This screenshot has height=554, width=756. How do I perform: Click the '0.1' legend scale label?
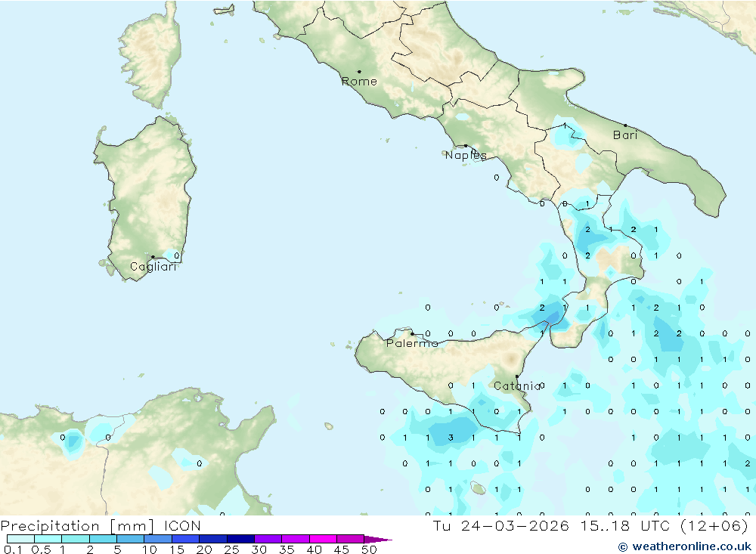13,549
